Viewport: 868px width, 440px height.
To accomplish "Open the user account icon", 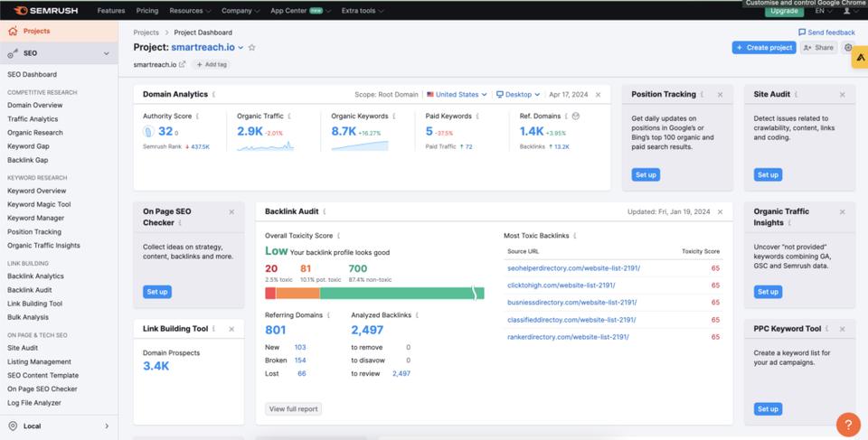I will (x=847, y=11).
